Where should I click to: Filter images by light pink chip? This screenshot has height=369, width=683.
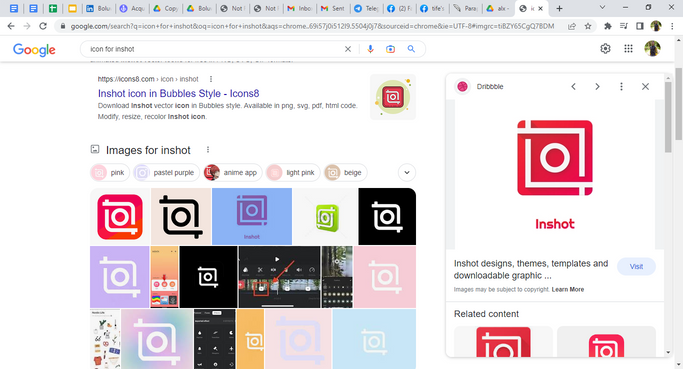[293, 173]
